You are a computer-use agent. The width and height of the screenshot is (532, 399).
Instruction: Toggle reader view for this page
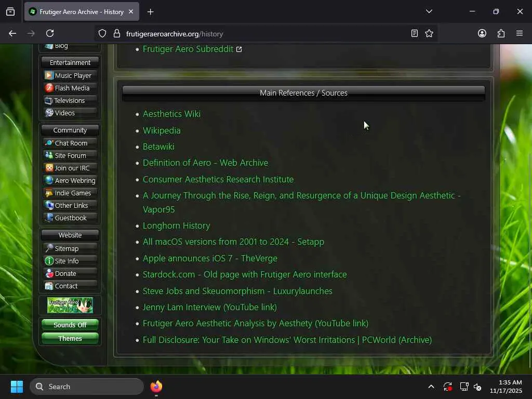(x=414, y=33)
